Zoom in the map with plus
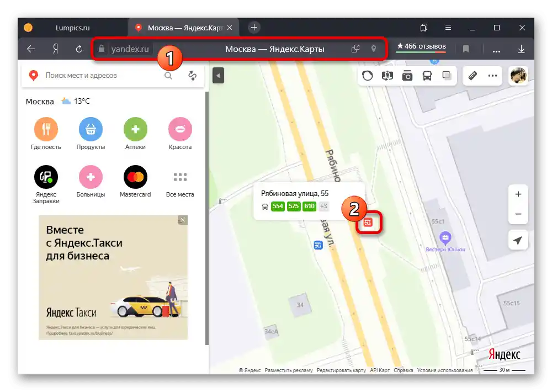 (518, 194)
